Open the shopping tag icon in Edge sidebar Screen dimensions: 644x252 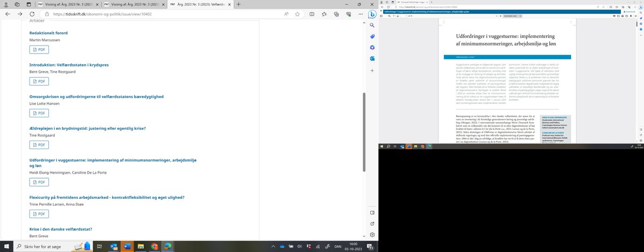(x=371, y=36)
